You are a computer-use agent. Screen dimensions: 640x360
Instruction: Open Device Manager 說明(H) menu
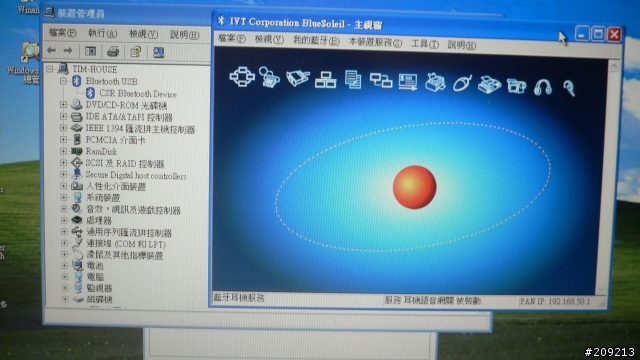(184, 35)
